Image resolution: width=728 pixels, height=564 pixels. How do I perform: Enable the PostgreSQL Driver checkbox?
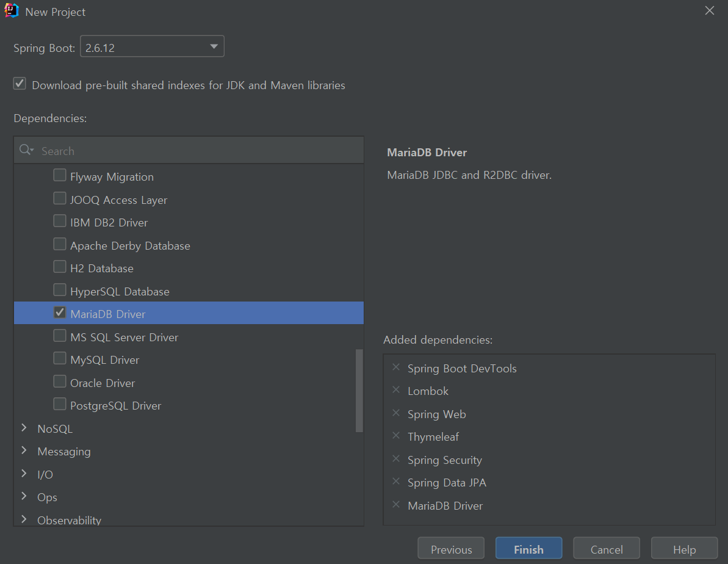coord(59,404)
